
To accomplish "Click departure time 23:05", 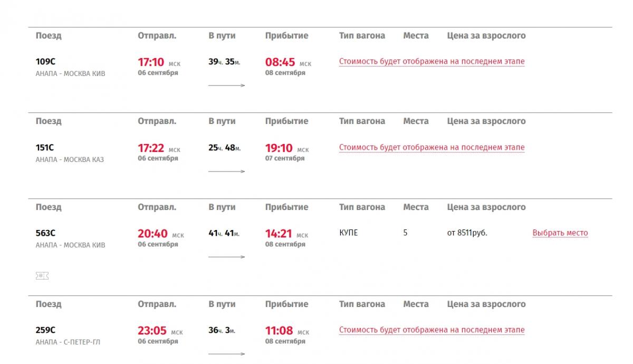I will (152, 331).
